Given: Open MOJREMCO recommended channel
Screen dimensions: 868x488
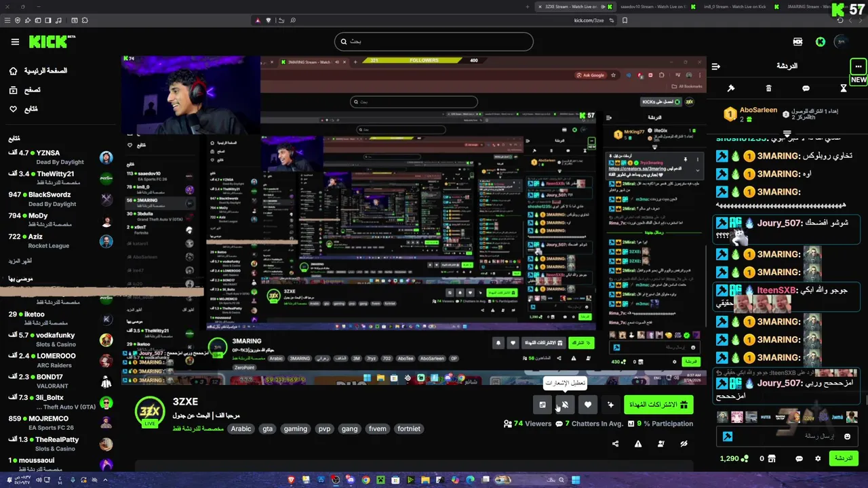Looking at the screenshot, I should pyautogui.click(x=60, y=424).
